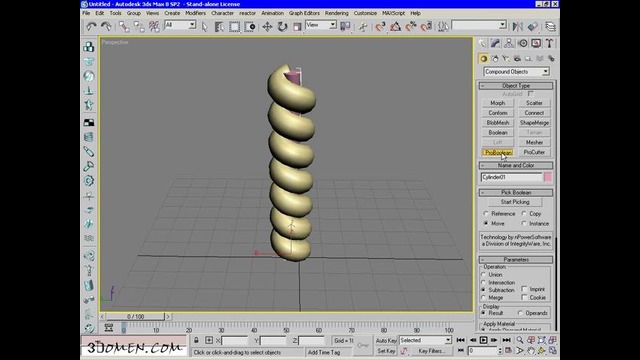Screen dimensions: 640x360
Task: Click the Auto Key button
Action: coord(386,341)
